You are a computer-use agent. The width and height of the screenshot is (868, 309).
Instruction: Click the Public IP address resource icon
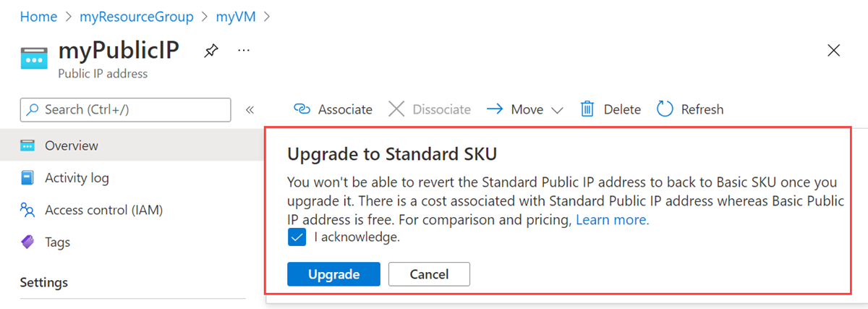[33, 58]
